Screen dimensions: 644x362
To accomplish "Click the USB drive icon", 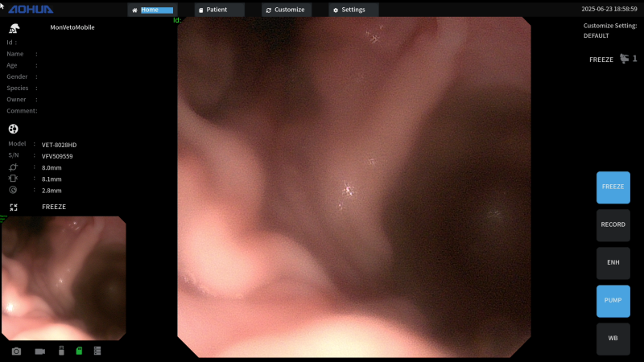I will click(61, 351).
